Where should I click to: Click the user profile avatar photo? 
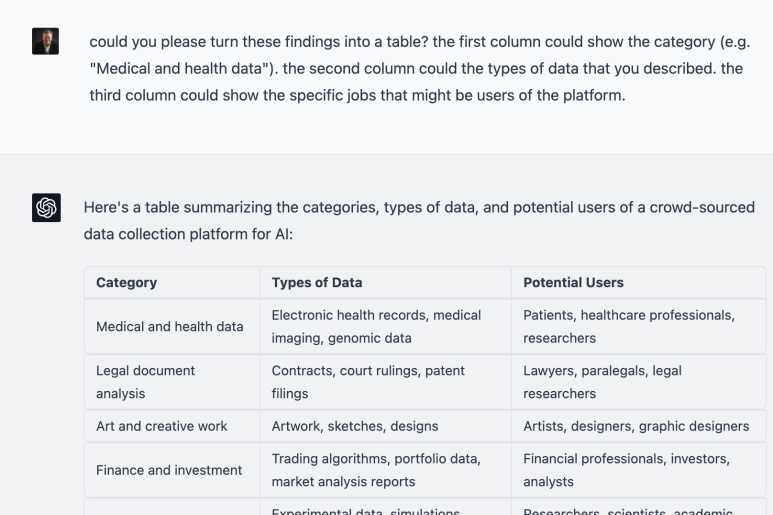[x=45, y=41]
